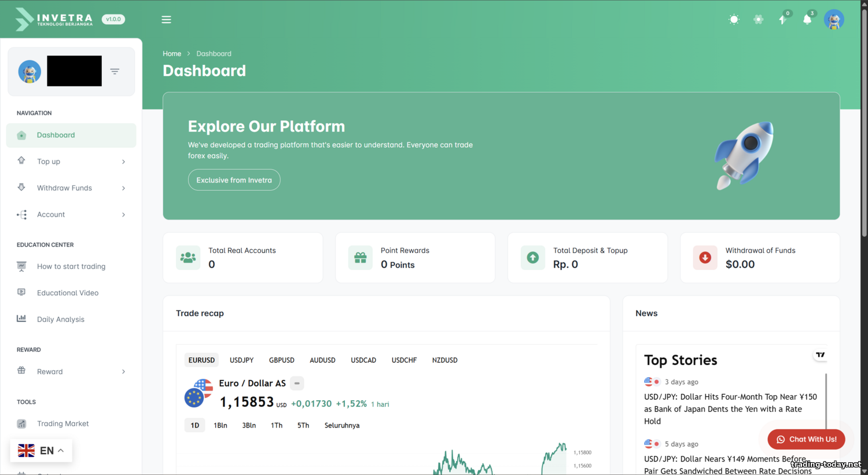Choose the Seluruhnya chart range
This screenshot has width=868, height=475.
click(341, 425)
